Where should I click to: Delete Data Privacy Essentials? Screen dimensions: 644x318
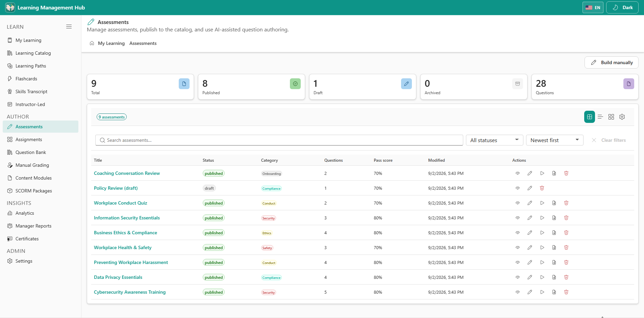click(566, 277)
